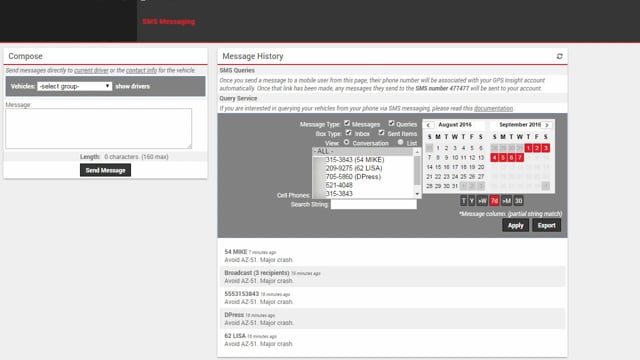Click the Search String input field
Viewport: 640px width, 360px height.
[x=373, y=204]
